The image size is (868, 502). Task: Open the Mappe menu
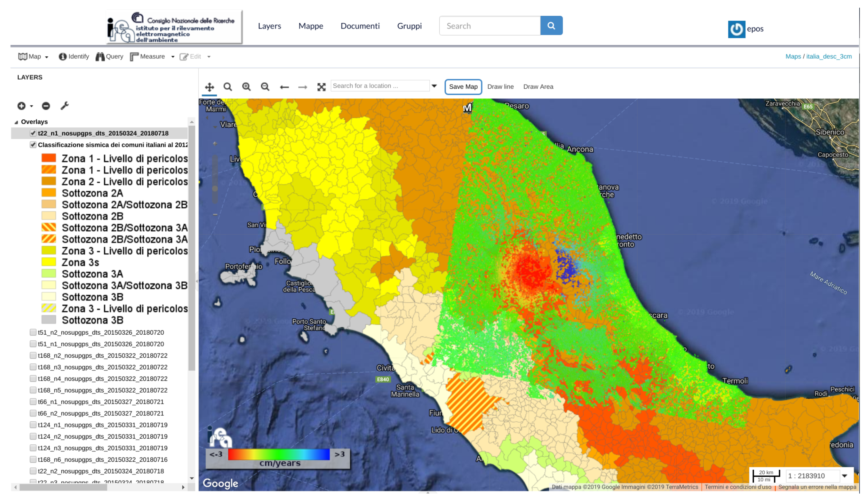311,26
